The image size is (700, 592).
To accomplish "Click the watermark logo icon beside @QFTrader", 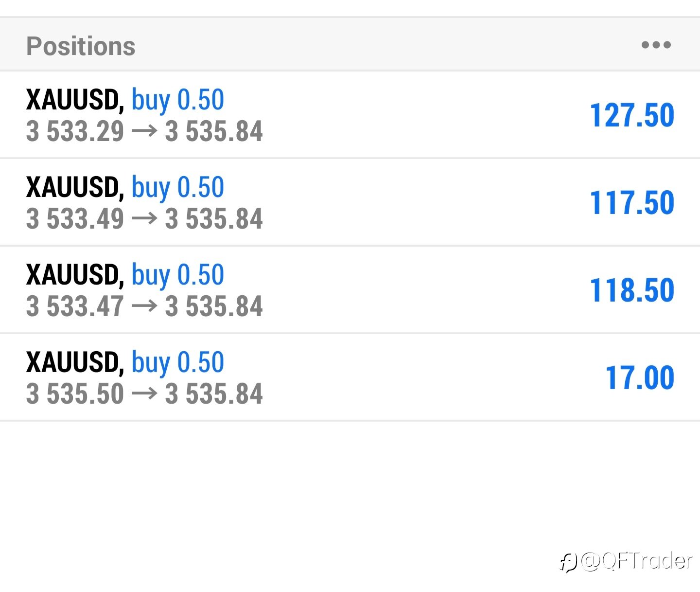I will tap(568, 562).
